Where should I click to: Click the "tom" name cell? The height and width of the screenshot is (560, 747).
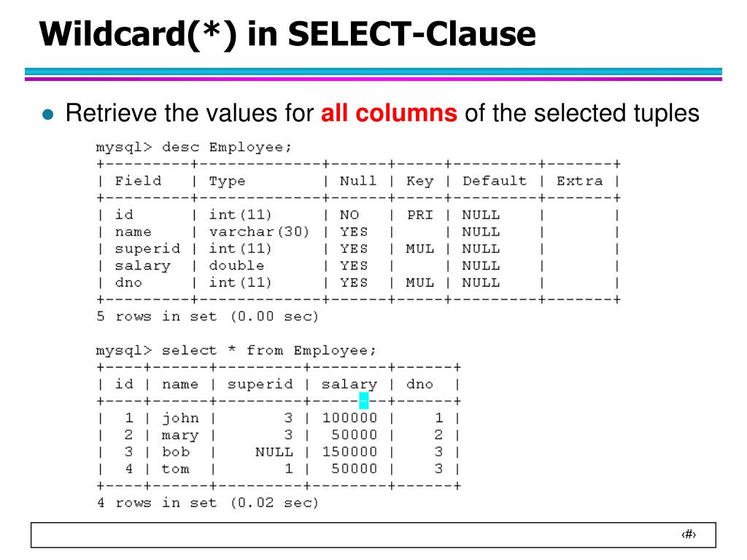[175, 469]
